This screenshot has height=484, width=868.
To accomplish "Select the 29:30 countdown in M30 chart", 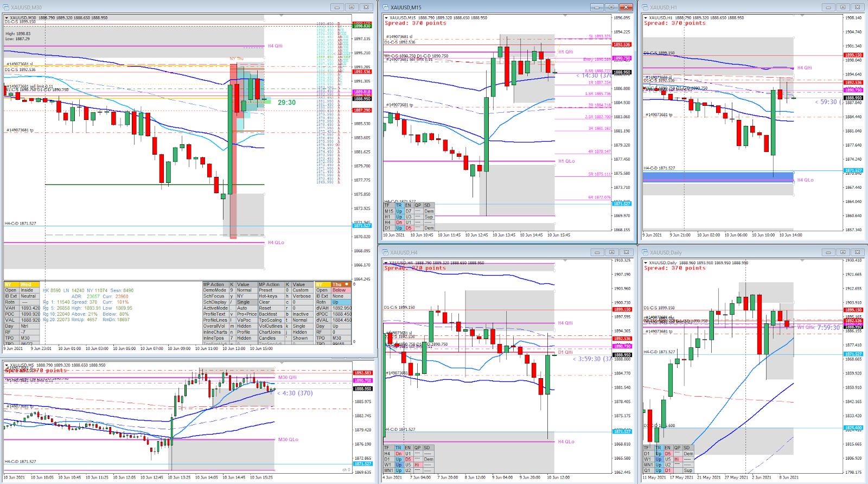I will 286,103.
